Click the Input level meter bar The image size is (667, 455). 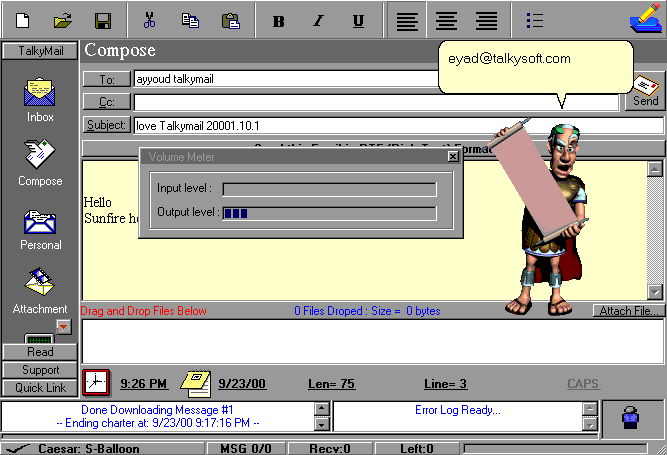click(330, 189)
